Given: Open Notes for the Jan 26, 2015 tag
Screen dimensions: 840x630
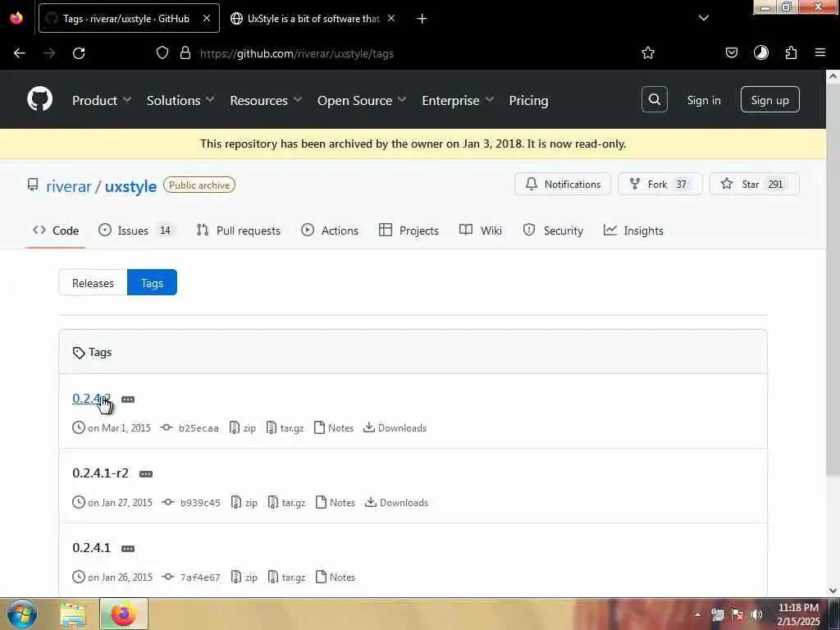Looking at the screenshot, I should 336,577.
